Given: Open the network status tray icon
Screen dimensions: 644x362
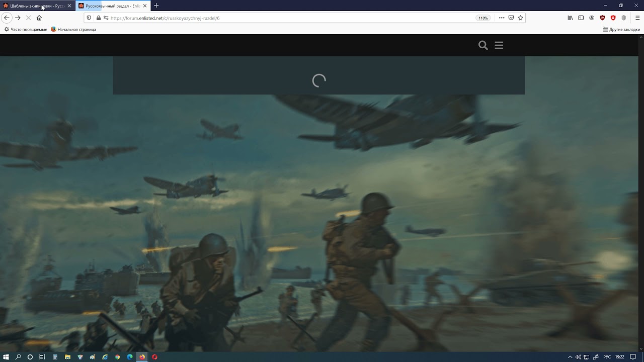Looking at the screenshot, I should click(587, 357).
